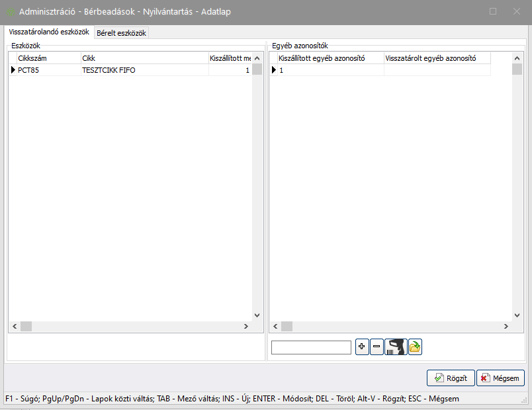Maximize the Adatlap window
Screen dimensions: 532x410
[493, 12]
